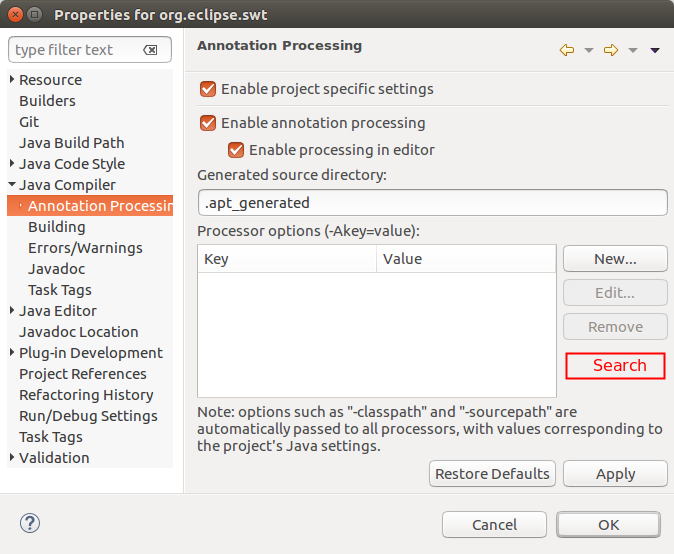Close the Properties dialog window
Screen dimensions: 674x554
15,15
